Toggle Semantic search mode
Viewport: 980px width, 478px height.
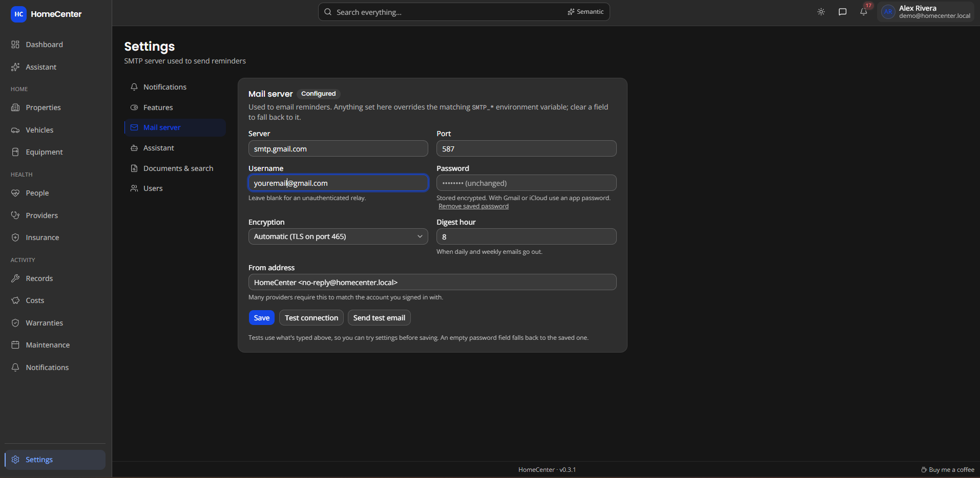click(586, 12)
